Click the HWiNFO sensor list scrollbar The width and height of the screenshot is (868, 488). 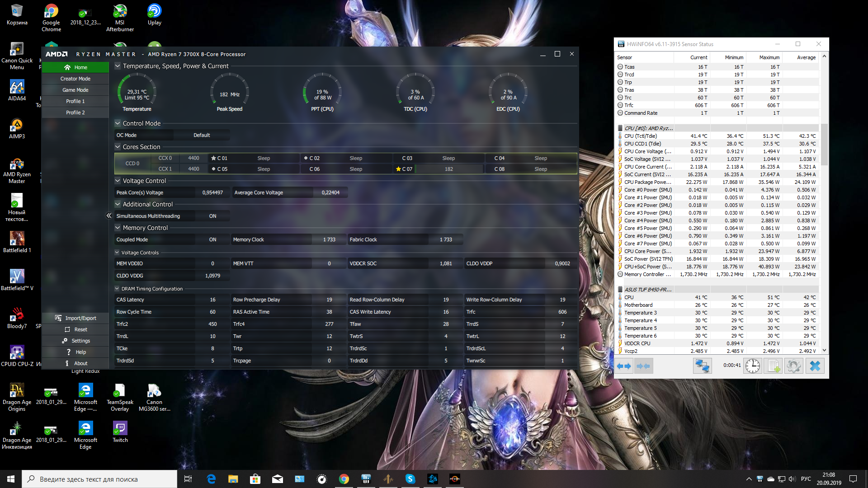[824, 145]
